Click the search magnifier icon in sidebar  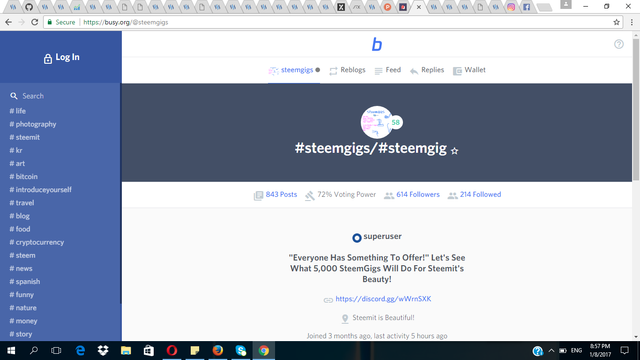pyautogui.click(x=14, y=96)
